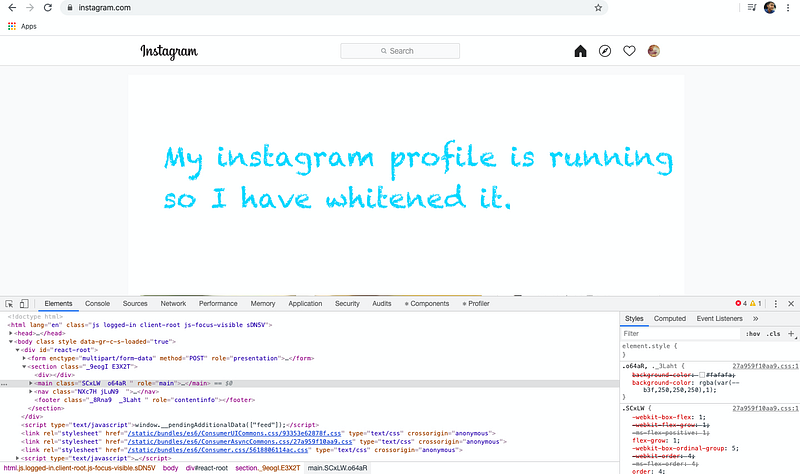Click the instagram.com address bar
The height and width of the screenshot is (474, 800).
pyautogui.click(x=334, y=8)
